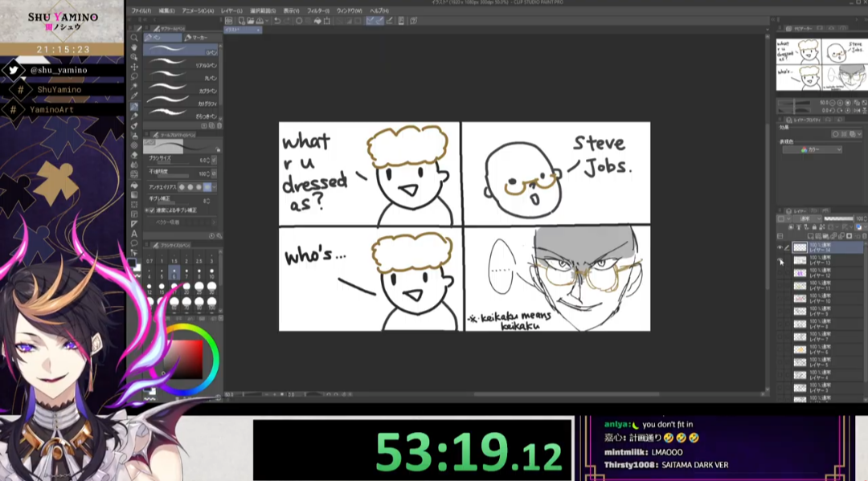The width and height of the screenshot is (868, 481).
Task: Click the Open file folder icon
Action: (x=250, y=21)
